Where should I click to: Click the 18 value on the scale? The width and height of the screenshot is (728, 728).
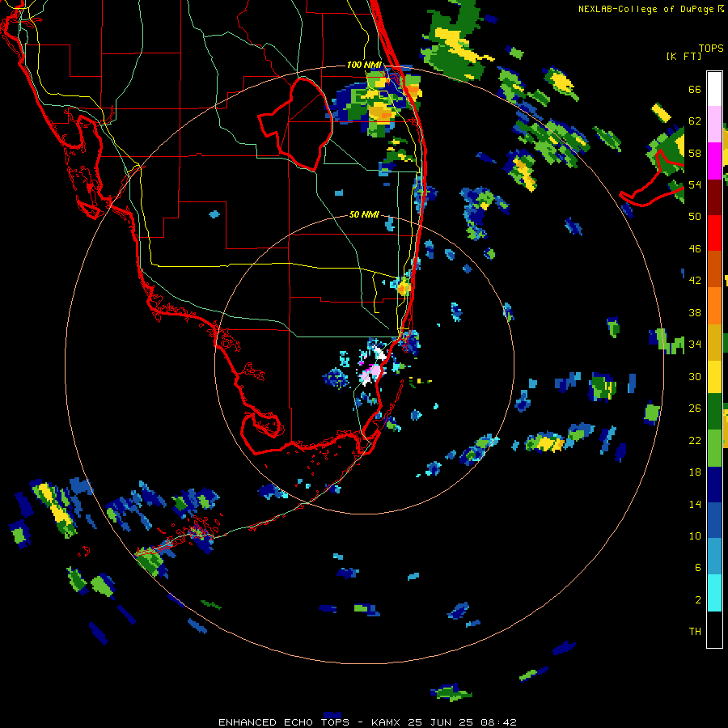pos(695,472)
